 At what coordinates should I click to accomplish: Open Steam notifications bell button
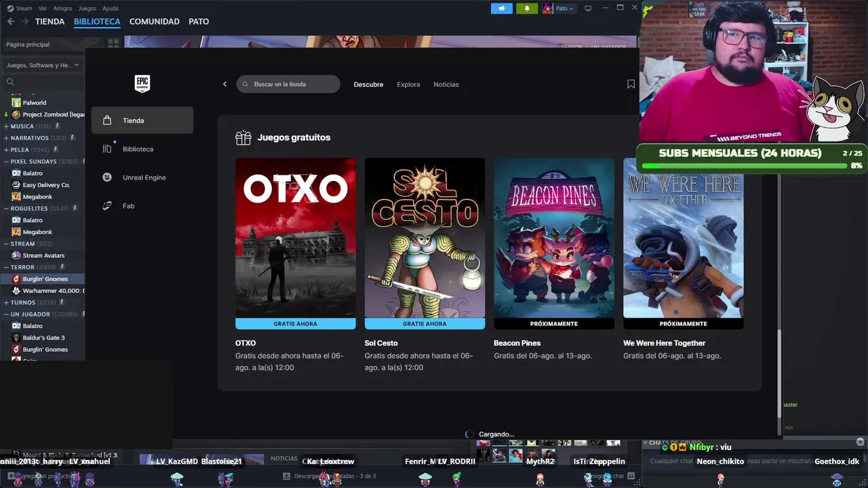(527, 8)
